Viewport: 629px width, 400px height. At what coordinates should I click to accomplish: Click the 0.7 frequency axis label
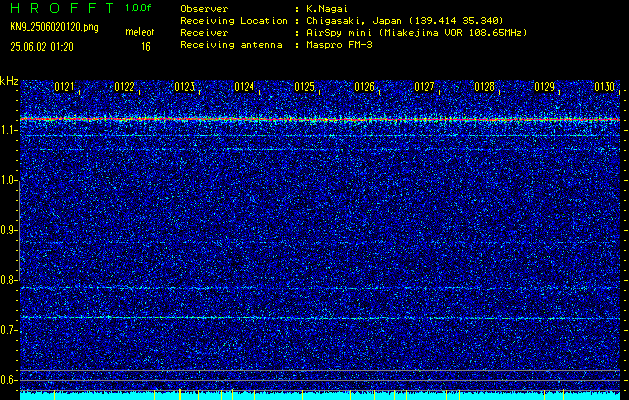tap(9, 330)
